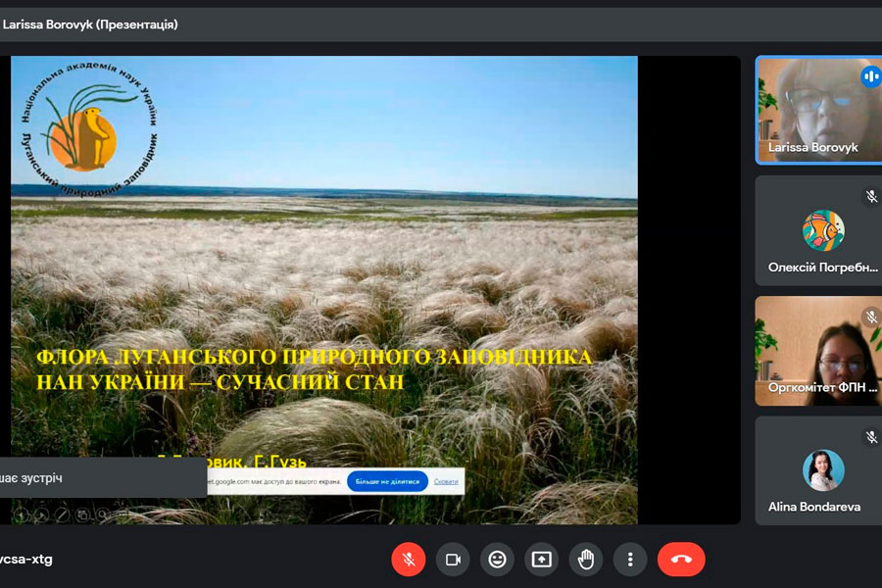Click the slideshow zoom magnifier icon
Image resolution: width=882 pixels, height=588 pixels.
(x=102, y=514)
